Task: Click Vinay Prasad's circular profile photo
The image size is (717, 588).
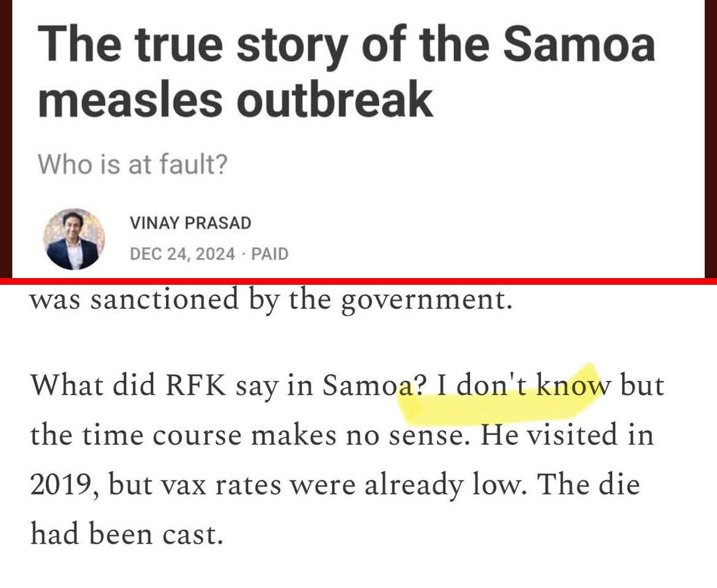Action: point(74,239)
